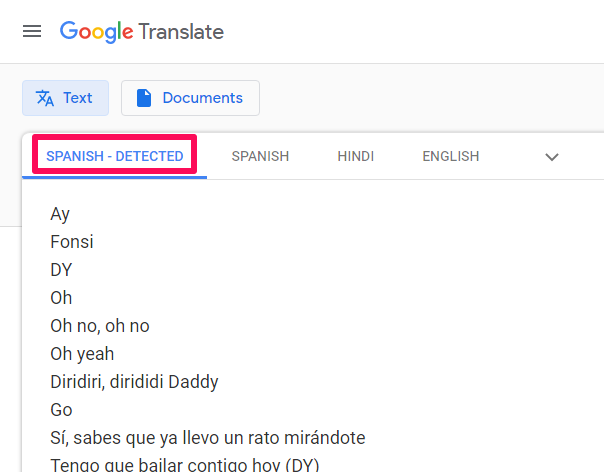The height and width of the screenshot is (472, 604).
Task: Choose Hindi as the source language
Action: click(x=356, y=156)
